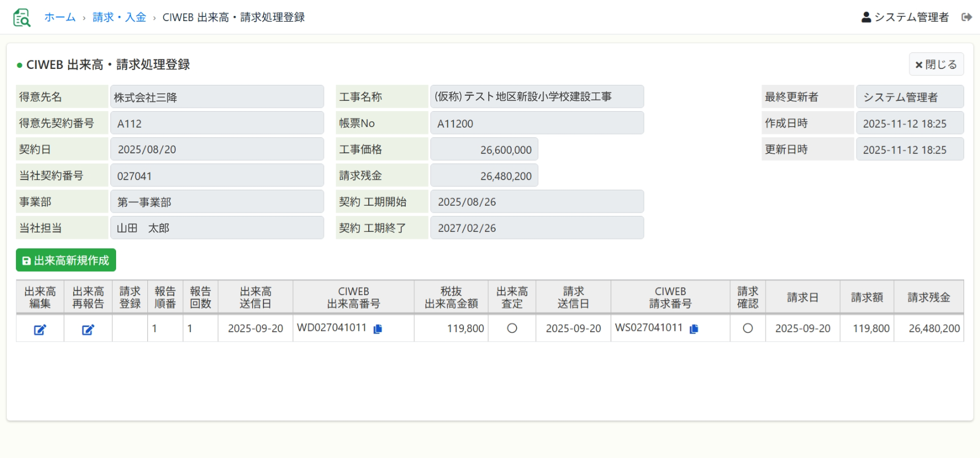Open the 出来高編集 edit icon in row
Viewport: 980px width, 458px height.
[x=40, y=329]
